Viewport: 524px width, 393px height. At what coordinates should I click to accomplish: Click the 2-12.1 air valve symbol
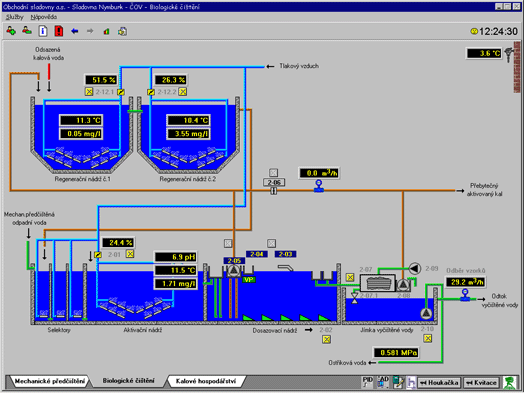[121, 92]
